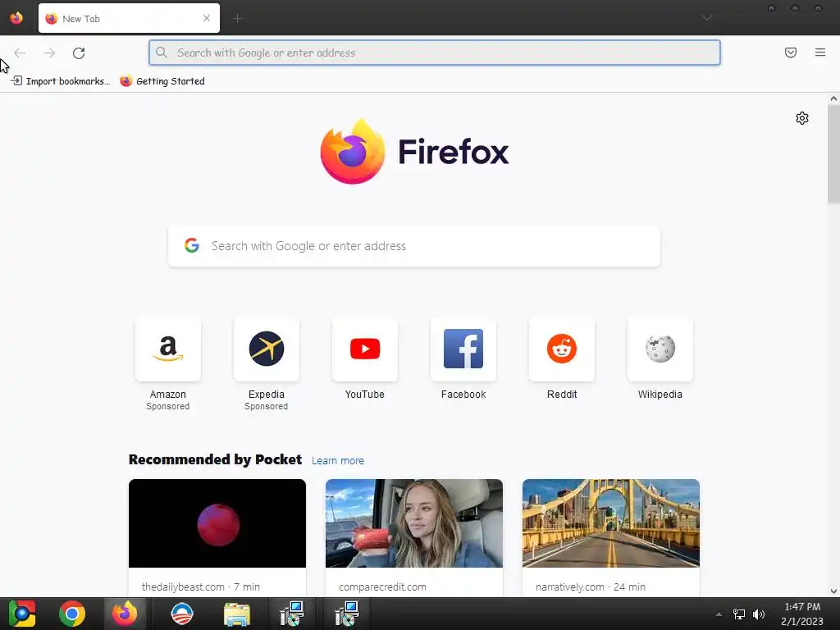Expand the list all tabs chevron
840x630 pixels.
(707, 18)
